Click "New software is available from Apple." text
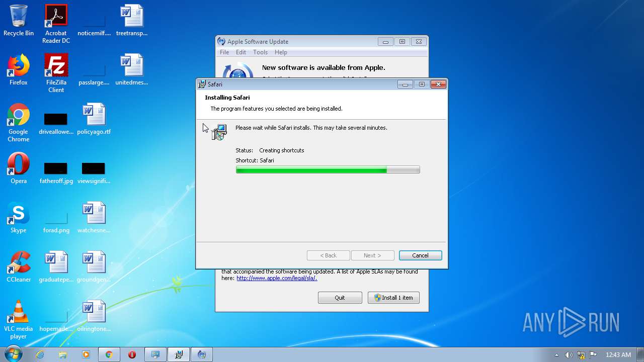 coord(324,67)
